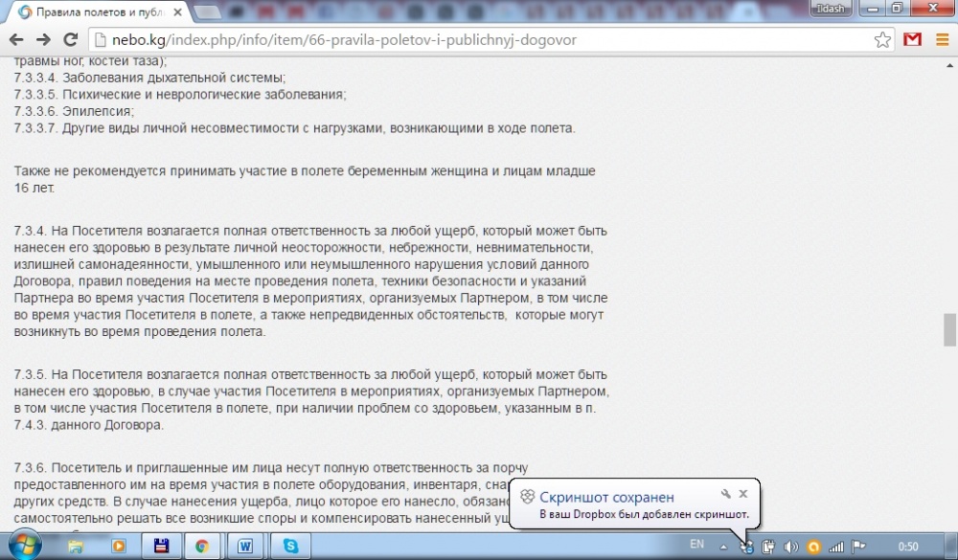
Task: Click line '7.3.3.7. Другие виды личной несовместимости'
Action: (294, 128)
